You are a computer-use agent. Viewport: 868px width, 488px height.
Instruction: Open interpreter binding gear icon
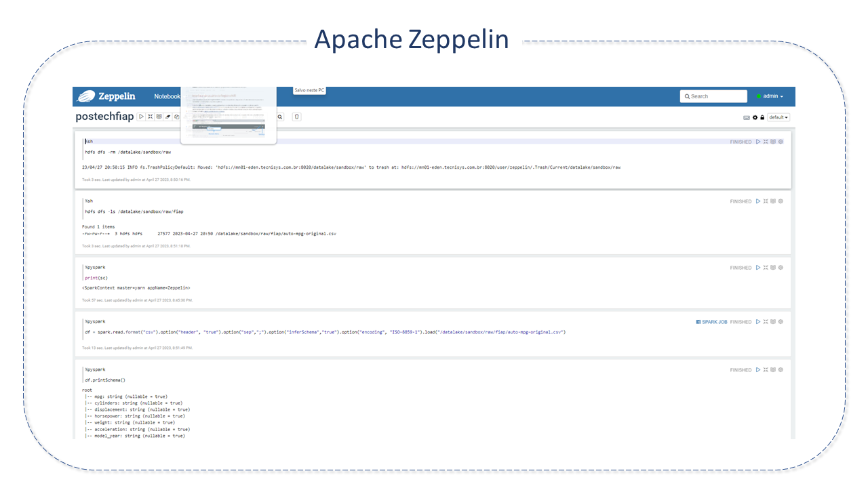pos(755,117)
